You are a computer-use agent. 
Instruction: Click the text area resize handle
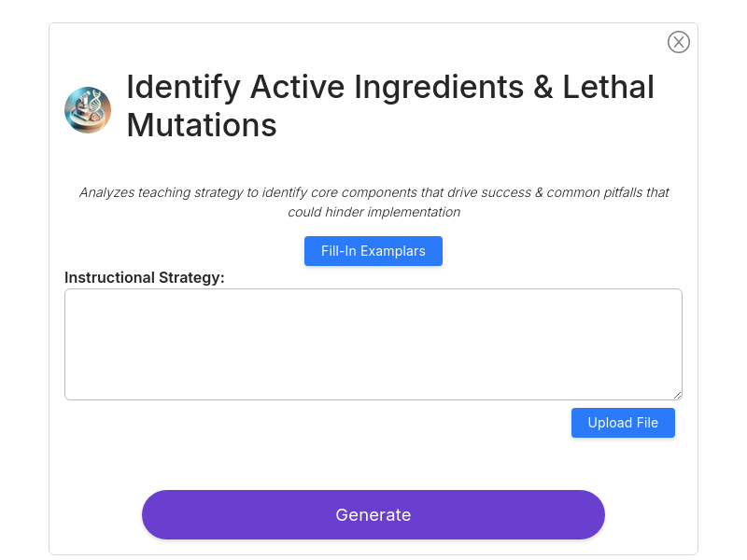677,395
